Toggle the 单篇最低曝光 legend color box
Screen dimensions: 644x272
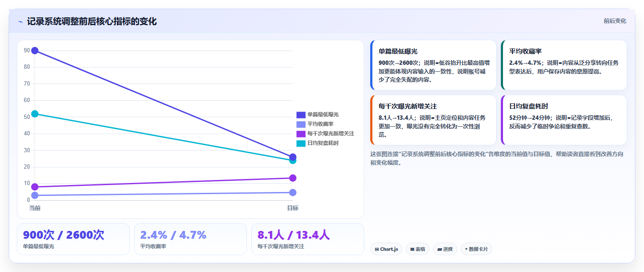(x=301, y=115)
